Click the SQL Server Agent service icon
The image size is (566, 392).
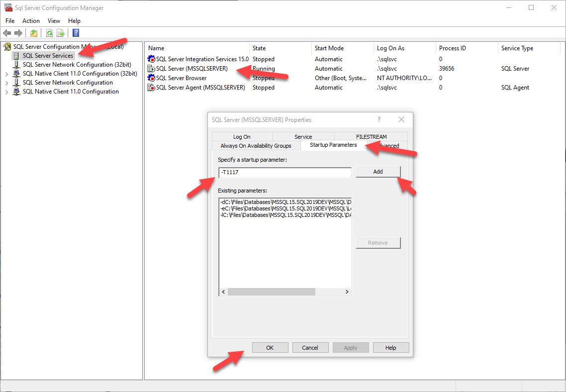[x=152, y=88]
